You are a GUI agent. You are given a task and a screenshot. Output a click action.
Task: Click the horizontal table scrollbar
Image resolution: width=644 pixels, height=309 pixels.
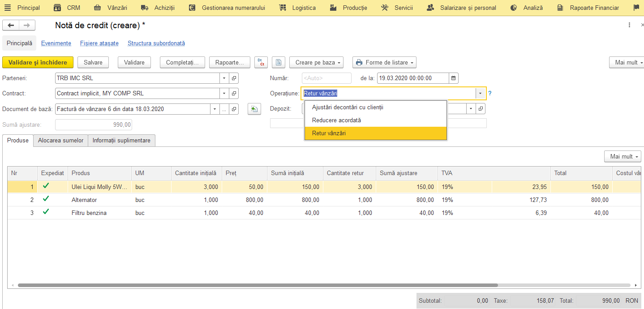coord(258,285)
